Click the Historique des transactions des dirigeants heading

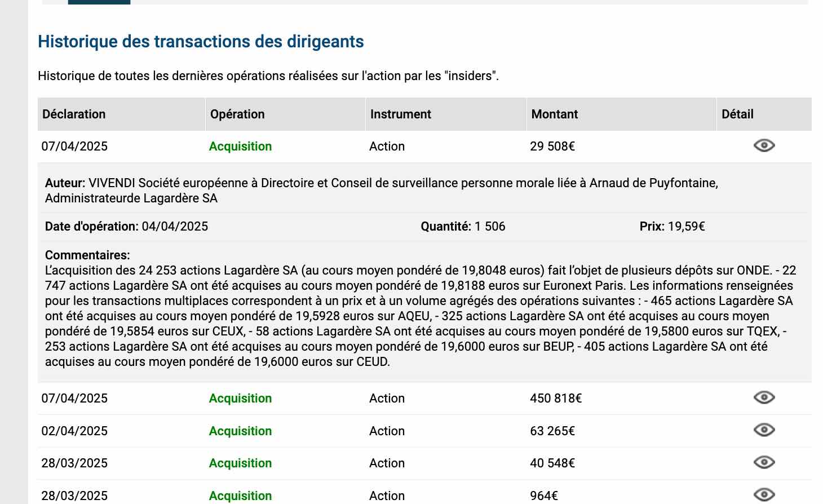pyautogui.click(x=201, y=42)
